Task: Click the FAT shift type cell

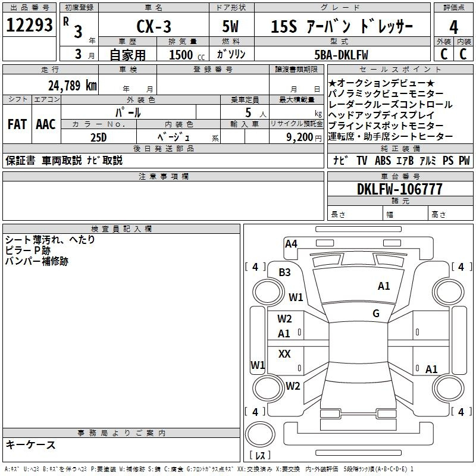Action: coord(17,124)
